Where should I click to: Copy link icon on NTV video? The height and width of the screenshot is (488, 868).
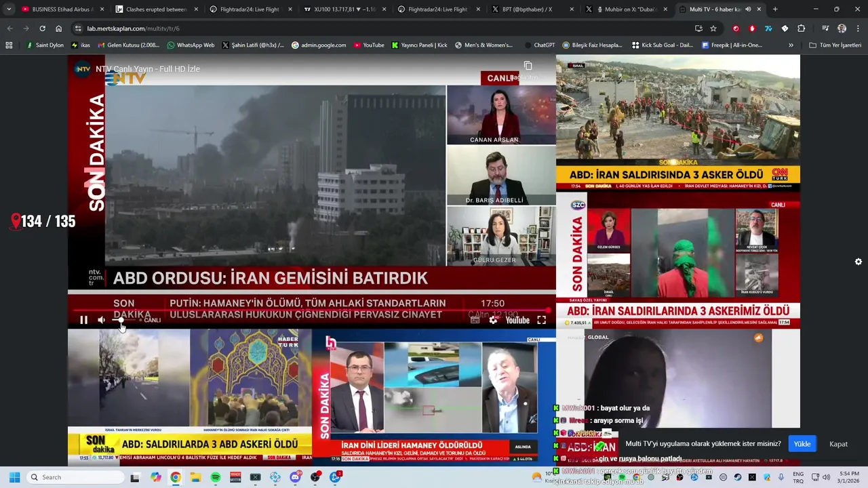coord(528,66)
